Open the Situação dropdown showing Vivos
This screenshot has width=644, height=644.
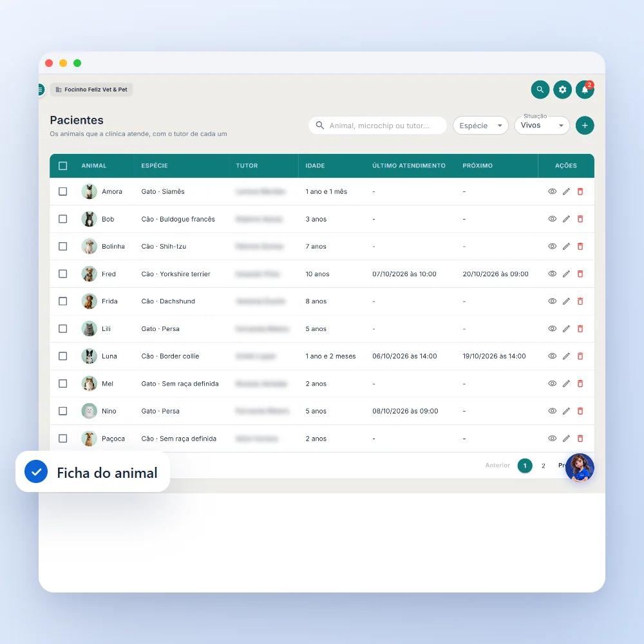click(542, 126)
